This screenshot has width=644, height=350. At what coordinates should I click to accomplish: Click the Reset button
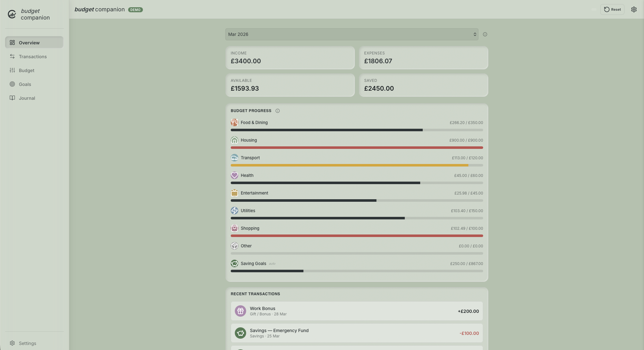(x=612, y=9)
